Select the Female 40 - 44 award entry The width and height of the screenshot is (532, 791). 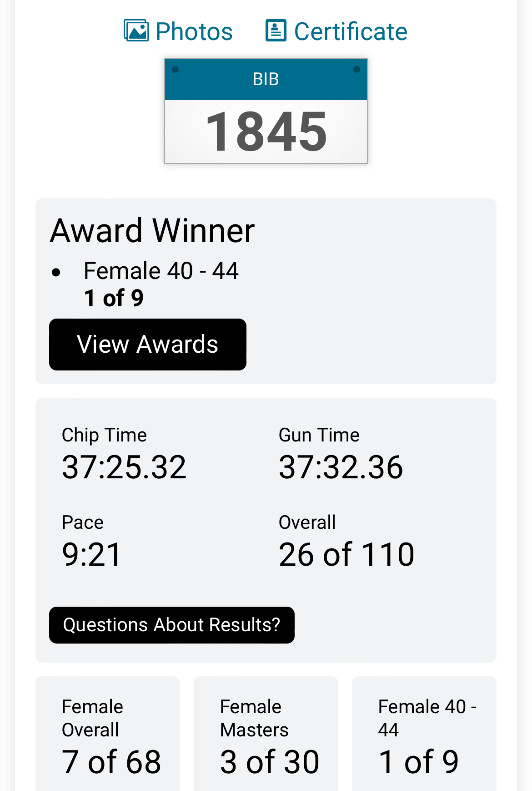click(x=161, y=271)
